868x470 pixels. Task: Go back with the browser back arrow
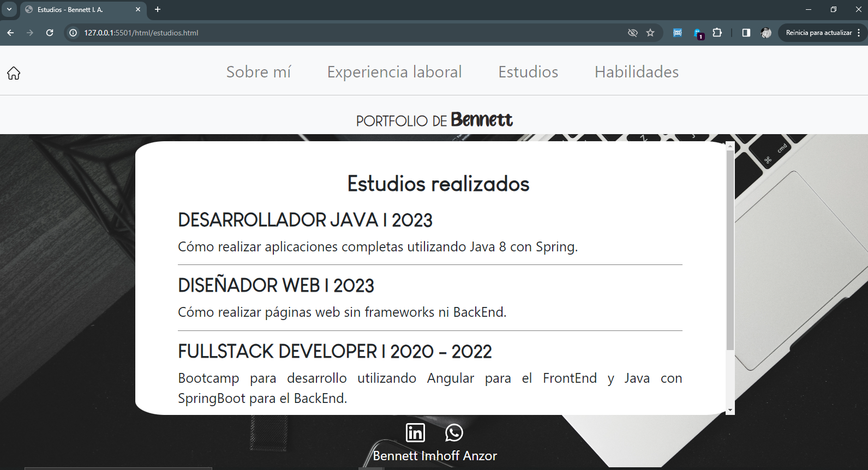(10, 33)
